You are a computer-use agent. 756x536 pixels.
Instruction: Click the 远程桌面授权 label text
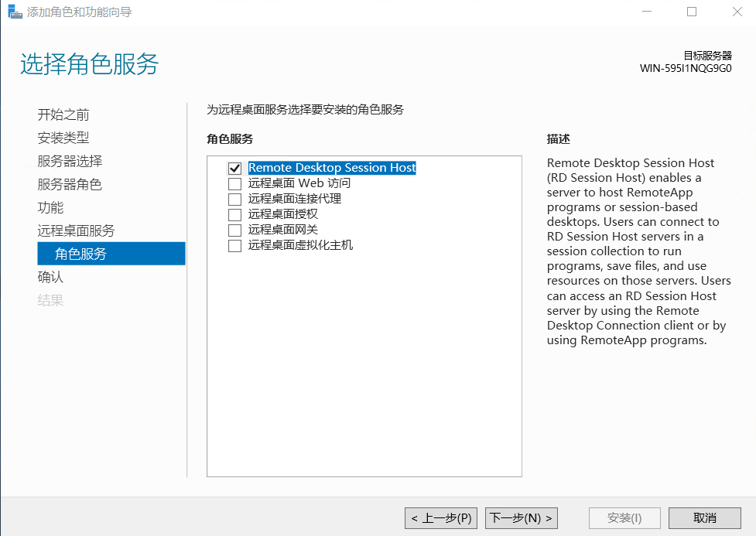[283, 214]
